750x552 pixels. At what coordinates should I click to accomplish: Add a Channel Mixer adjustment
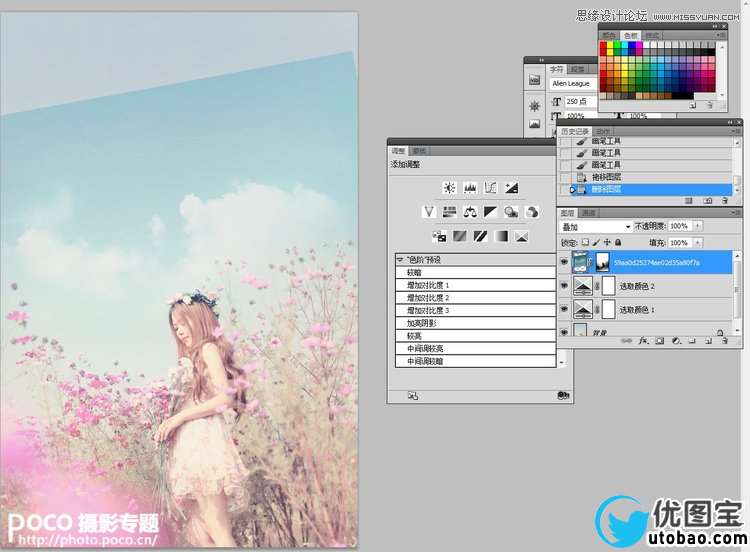point(531,211)
